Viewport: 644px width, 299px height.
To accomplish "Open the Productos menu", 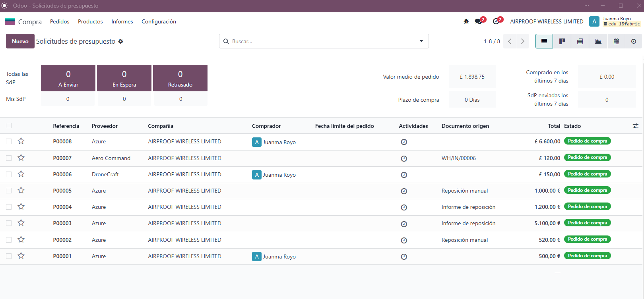I will click(90, 21).
